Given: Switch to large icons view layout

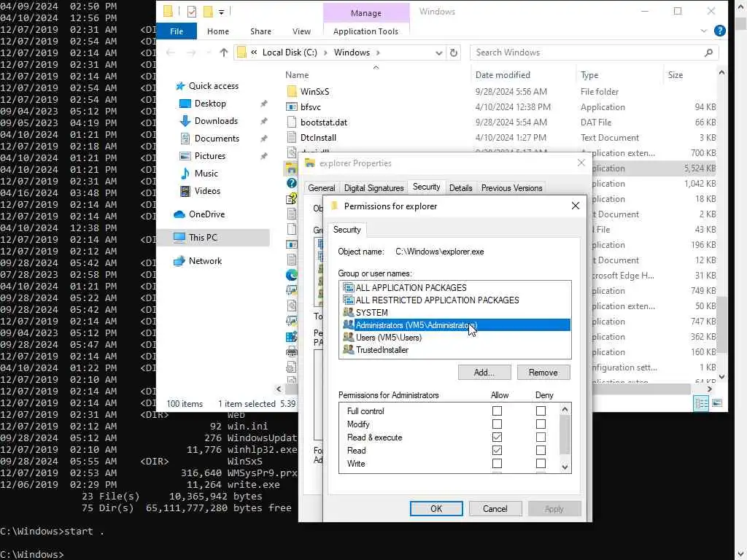Looking at the screenshot, I should click(717, 403).
